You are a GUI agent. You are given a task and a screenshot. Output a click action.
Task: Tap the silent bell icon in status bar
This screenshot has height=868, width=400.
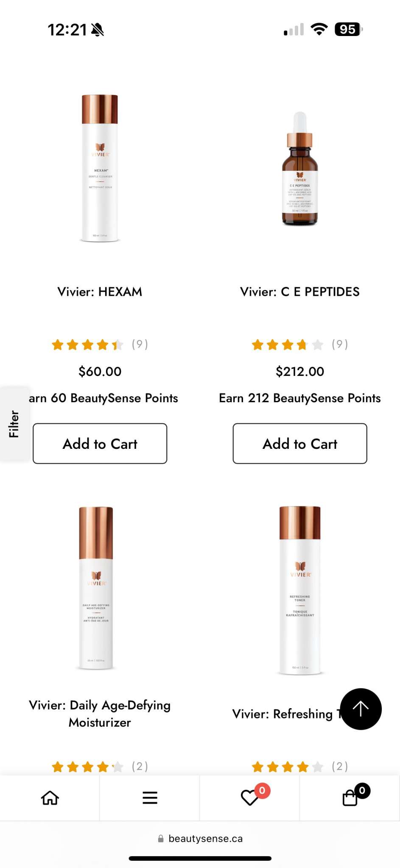[98, 30]
